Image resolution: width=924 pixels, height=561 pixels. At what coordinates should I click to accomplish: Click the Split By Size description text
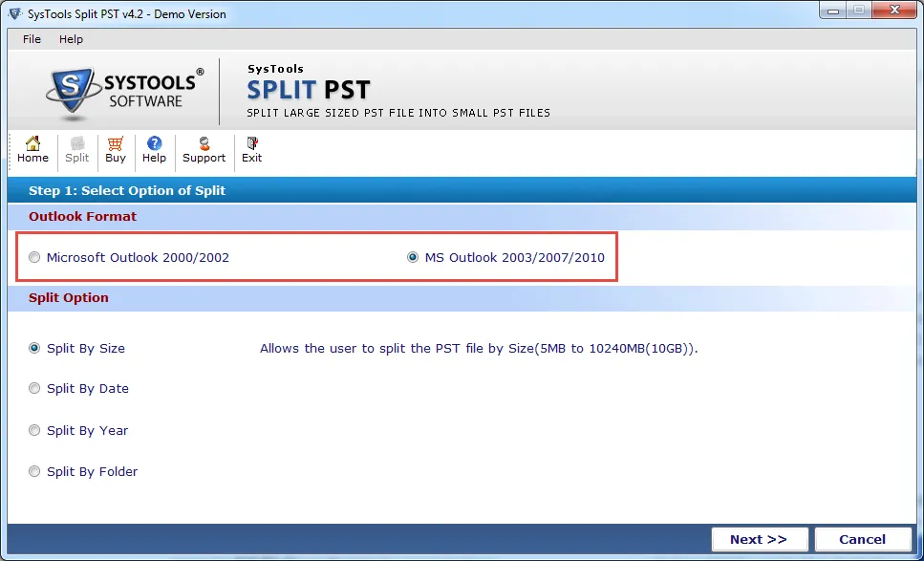click(479, 348)
